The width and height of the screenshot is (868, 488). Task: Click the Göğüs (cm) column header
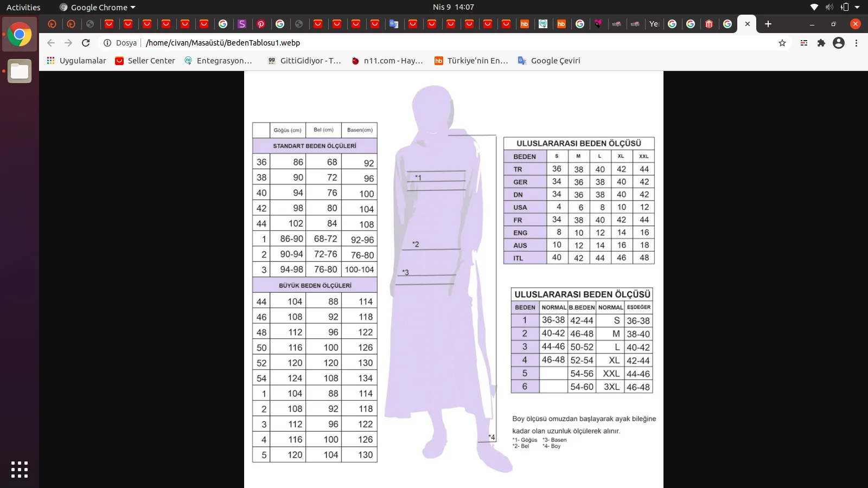pyautogui.click(x=288, y=130)
